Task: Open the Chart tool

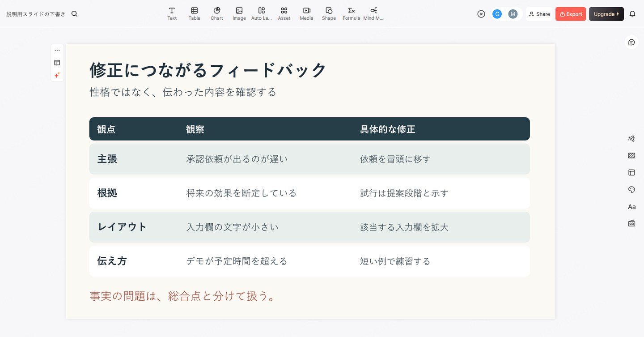Action: coord(216,14)
